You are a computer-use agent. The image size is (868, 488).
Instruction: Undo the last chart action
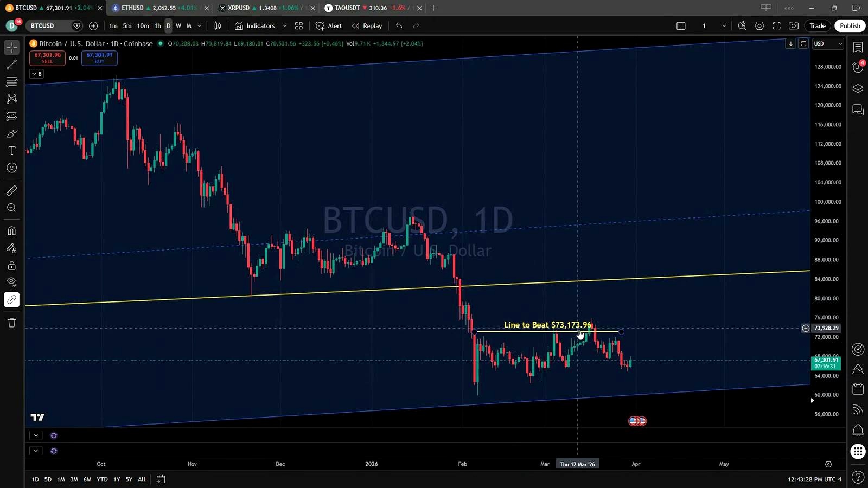point(399,25)
